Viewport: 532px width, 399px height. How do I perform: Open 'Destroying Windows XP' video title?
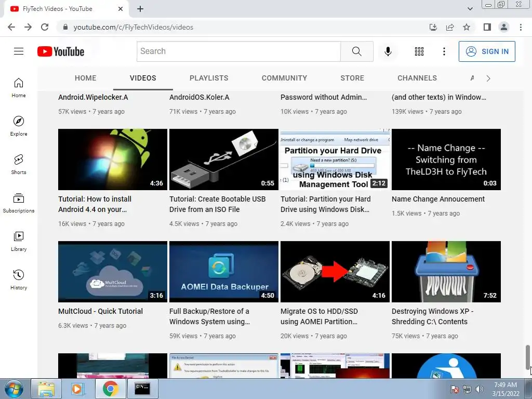pos(432,316)
